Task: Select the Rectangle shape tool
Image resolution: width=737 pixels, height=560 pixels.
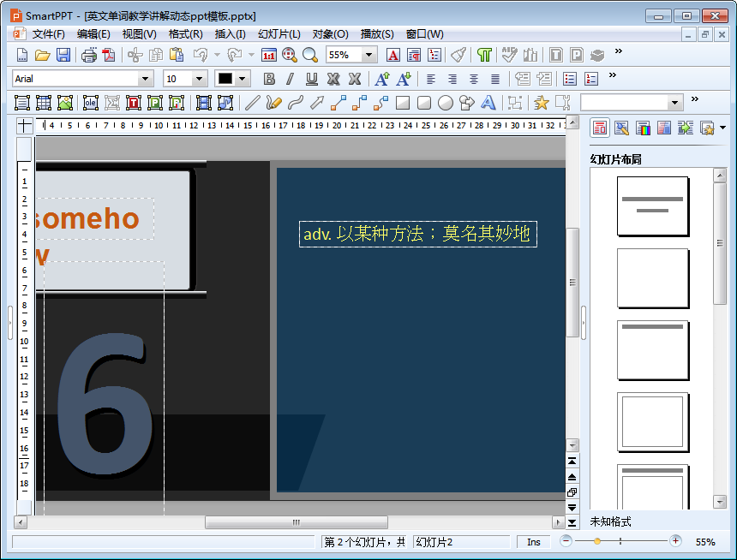Action: pyautogui.click(x=402, y=103)
